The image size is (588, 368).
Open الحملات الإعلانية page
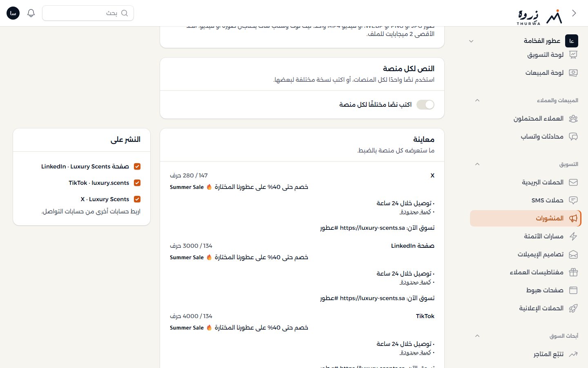coord(526,308)
